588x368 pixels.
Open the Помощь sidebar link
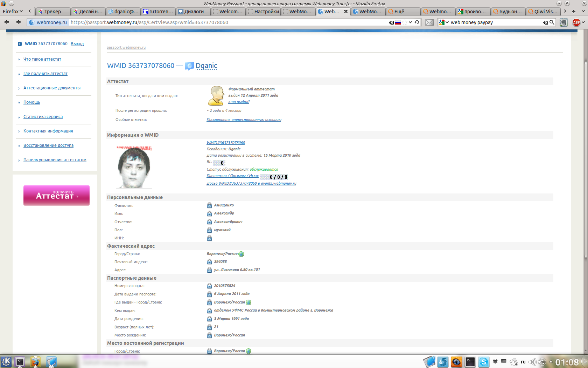coord(32,102)
